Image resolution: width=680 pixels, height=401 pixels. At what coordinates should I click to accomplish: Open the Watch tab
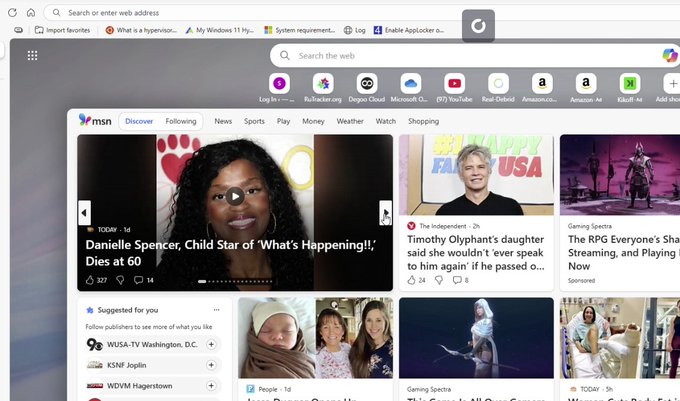pos(386,121)
